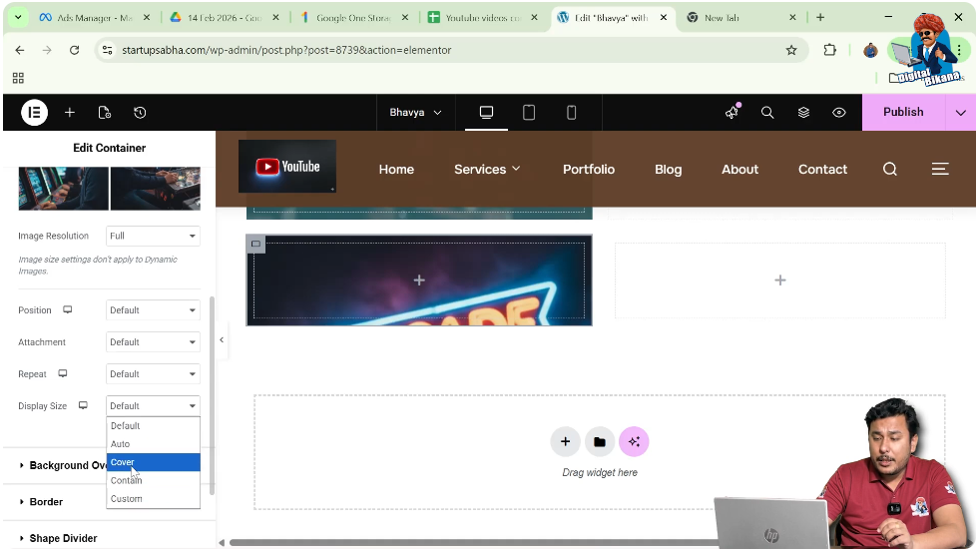Screen dimensions: 980x552
Task: Switch to tablet preview mode
Action: click(x=529, y=113)
